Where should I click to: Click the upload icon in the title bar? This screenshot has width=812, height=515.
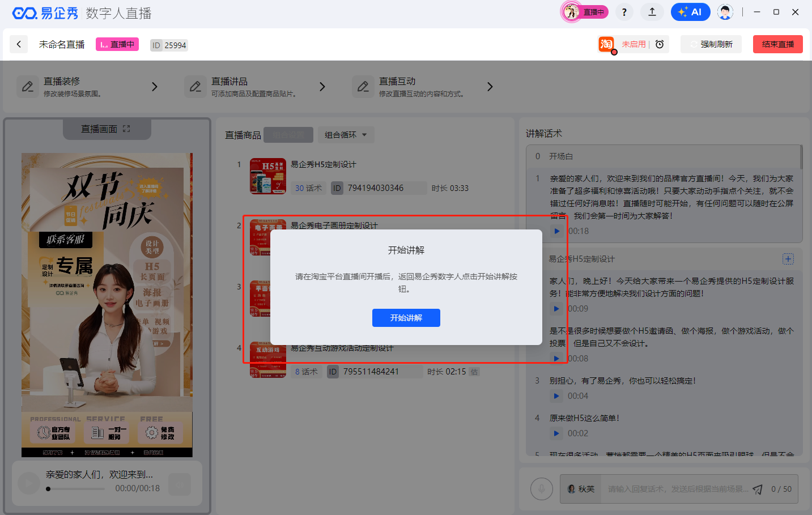tap(652, 12)
